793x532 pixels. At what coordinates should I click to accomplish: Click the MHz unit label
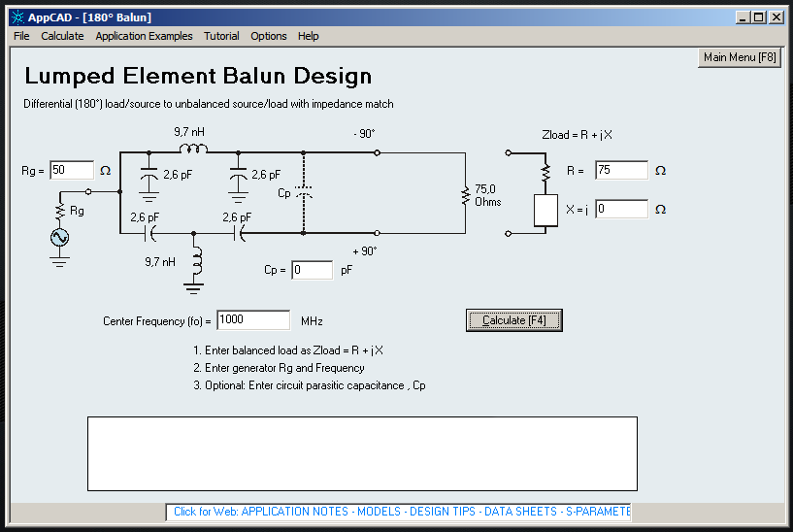(312, 321)
